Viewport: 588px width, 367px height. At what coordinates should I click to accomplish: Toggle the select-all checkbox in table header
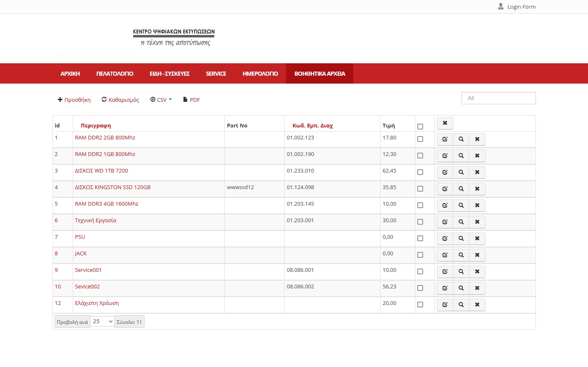point(420,127)
